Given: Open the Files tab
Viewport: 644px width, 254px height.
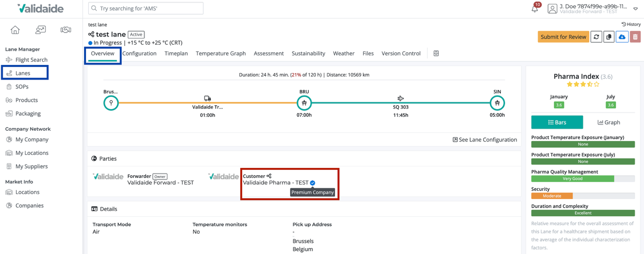Looking at the screenshot, I should (x=368, y=53).
